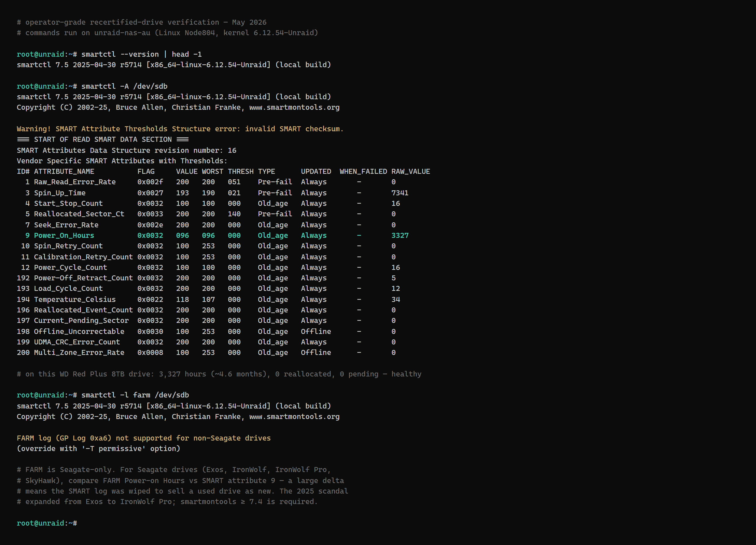Click the WD Red Plus 8TB healthy comment
The height and width of the screenshot is (545, 756).
click(x=219, y=374)
